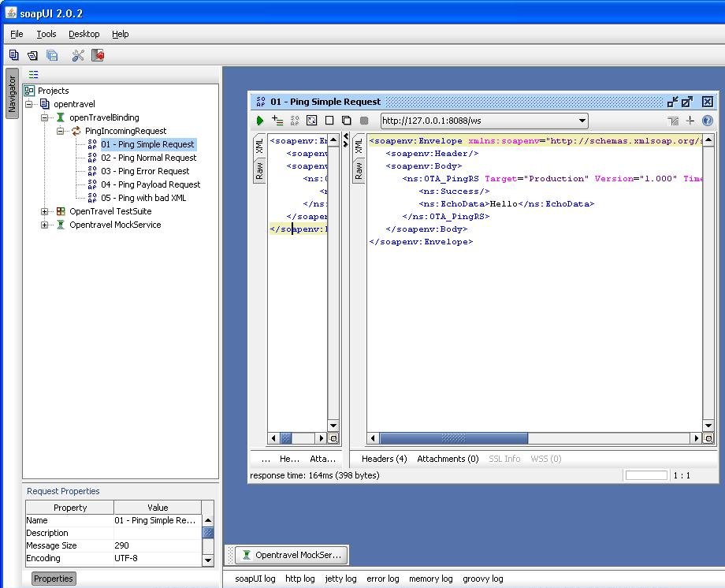Switch request editor to XML tab
This screenshot has height=588, width=725.
(259, 146)
